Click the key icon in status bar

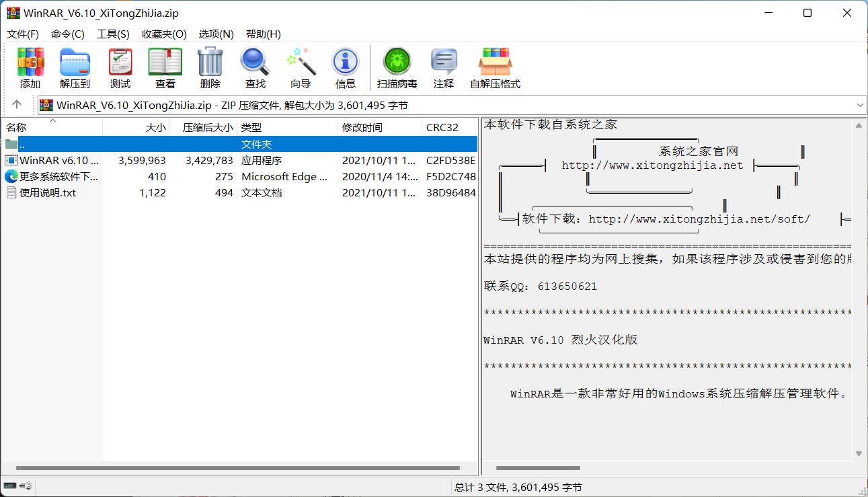pyautogui.click(x=27, y=485)
